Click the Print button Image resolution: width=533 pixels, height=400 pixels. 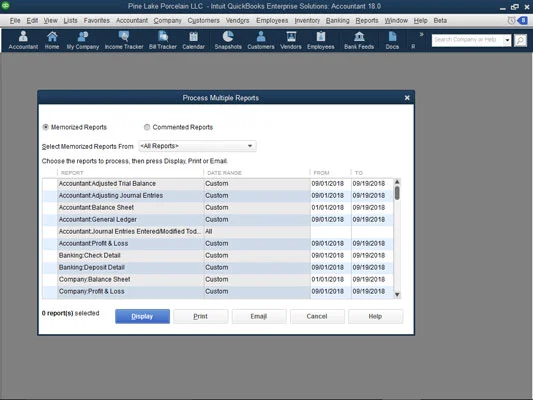tap(201, 316)
